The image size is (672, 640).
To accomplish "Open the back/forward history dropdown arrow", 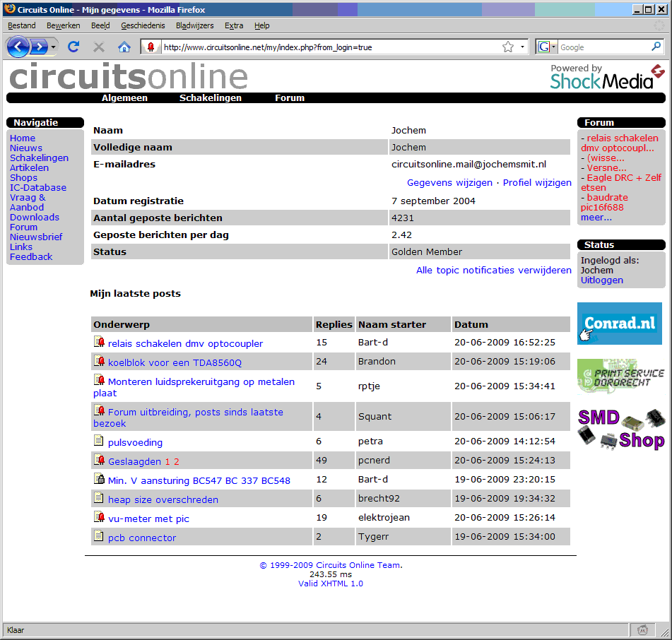I will 54,47.
